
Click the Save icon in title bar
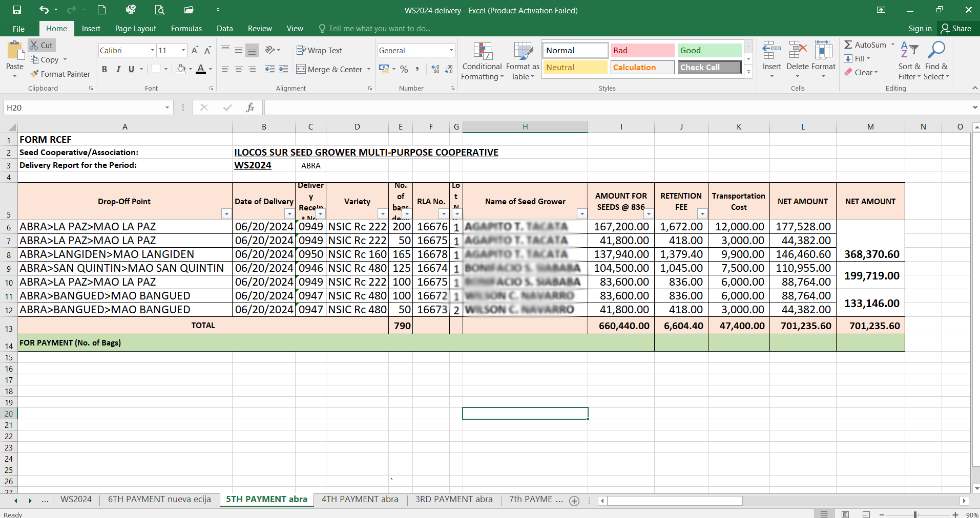[x=17, y=10]
